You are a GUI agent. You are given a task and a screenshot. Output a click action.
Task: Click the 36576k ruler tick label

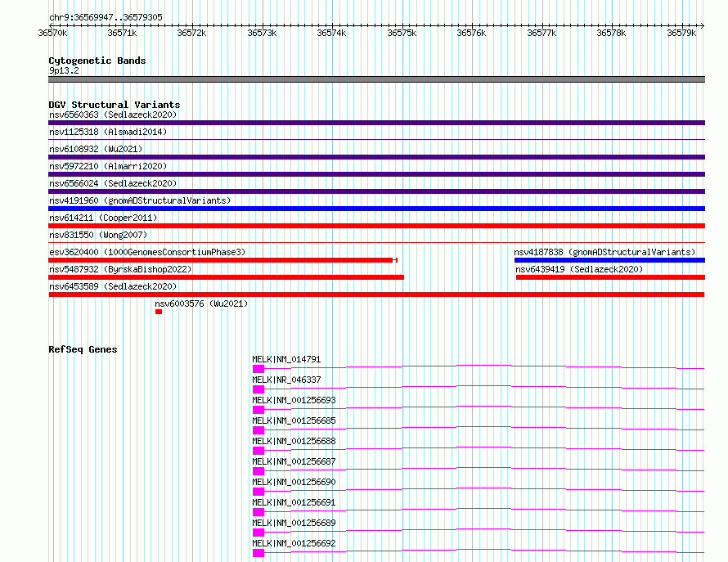tap(471, 33)
